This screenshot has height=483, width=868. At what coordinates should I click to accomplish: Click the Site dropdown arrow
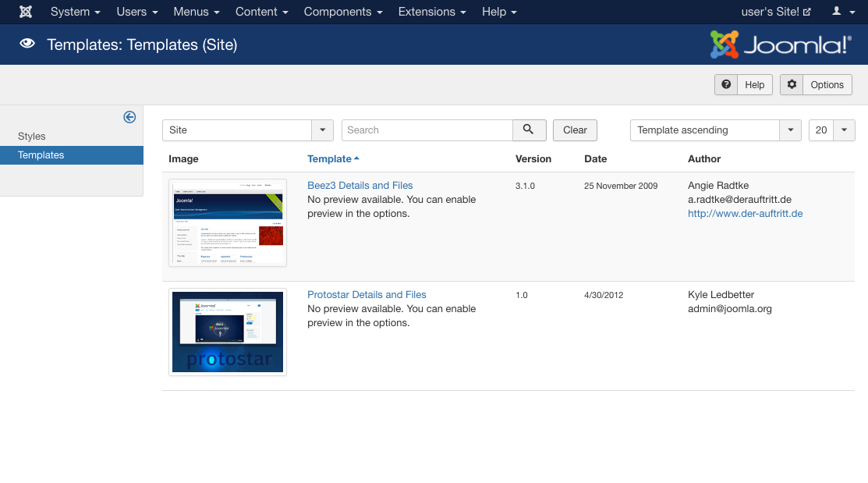(x=322, y=130)
